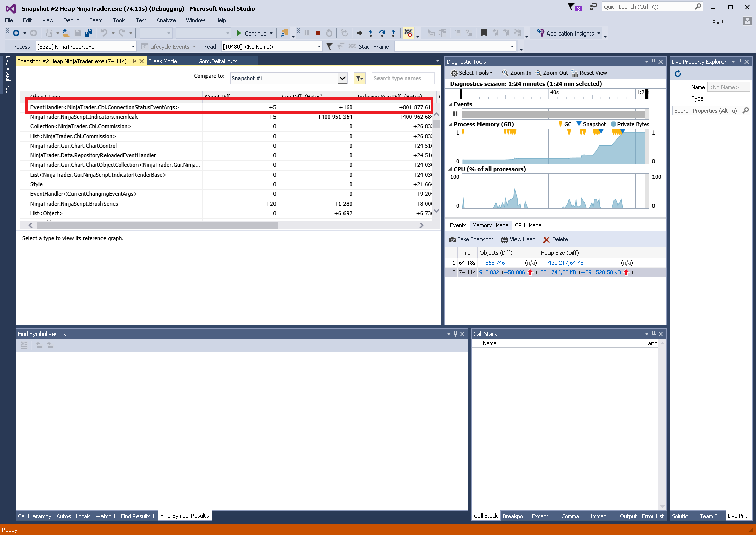The height and width of the screenshot is (535, 756).
Task: Click the Stop Debugging red square icon
Action: [318, 33]
